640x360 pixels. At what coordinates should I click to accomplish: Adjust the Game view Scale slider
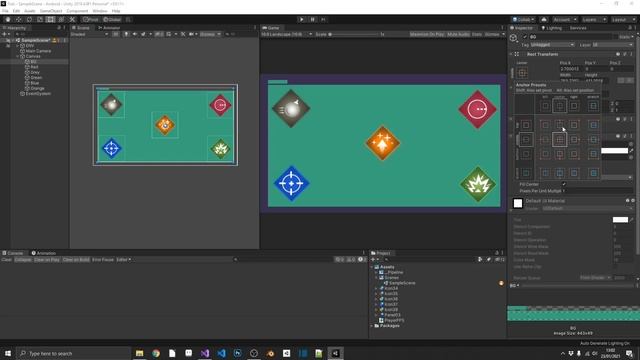click(354, 34)
